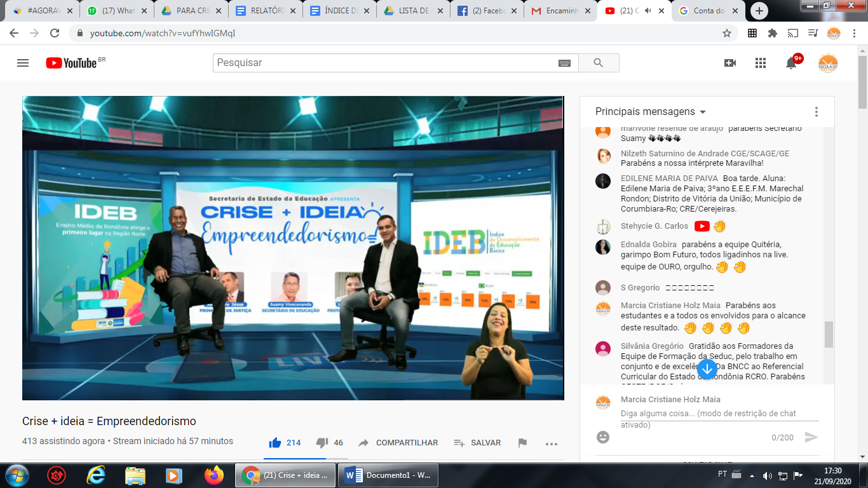Image resolution: width=868 pixels, height=488 pixels.
Task: Click the chat panel scrollbar
Action: click(x=829, y=334)
